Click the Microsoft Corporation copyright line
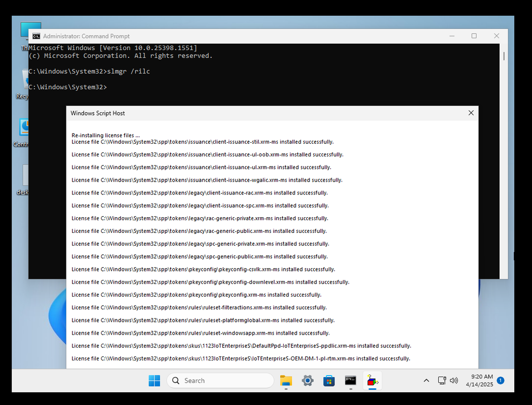 click(121, 56)
